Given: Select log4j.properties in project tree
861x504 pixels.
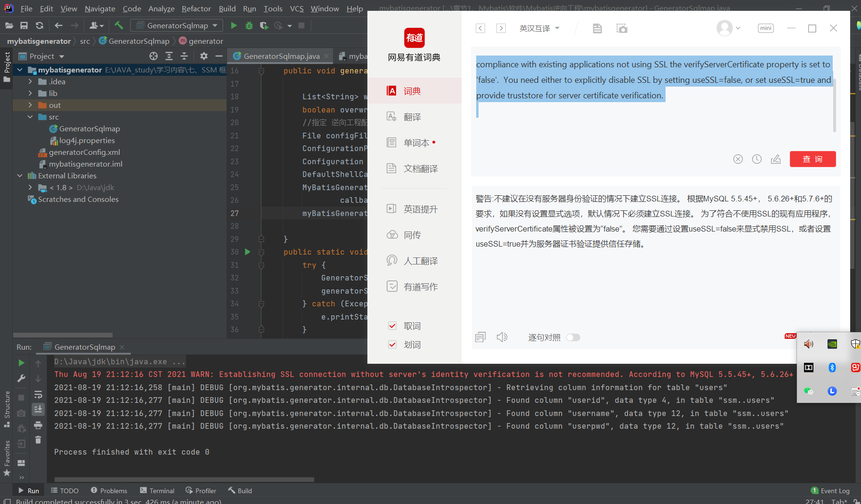Looking at the screenshot, I should [x=87, y=140].
